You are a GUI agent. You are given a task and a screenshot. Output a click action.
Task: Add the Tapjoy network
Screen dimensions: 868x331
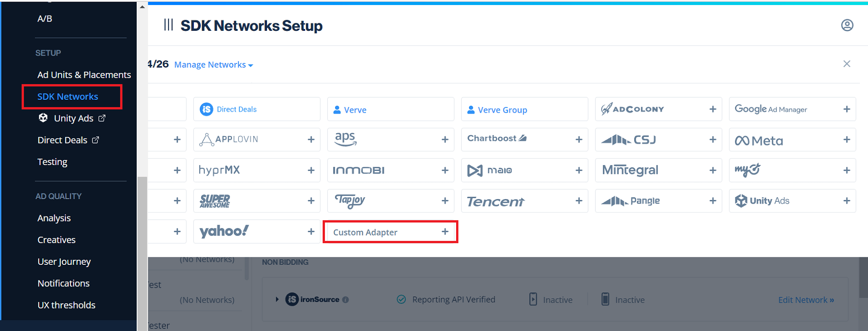coord(445,200)
